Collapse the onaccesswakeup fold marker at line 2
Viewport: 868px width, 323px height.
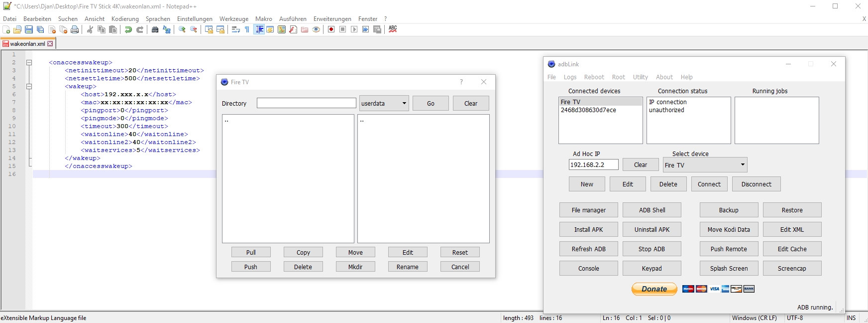click(x=29, y=62)
